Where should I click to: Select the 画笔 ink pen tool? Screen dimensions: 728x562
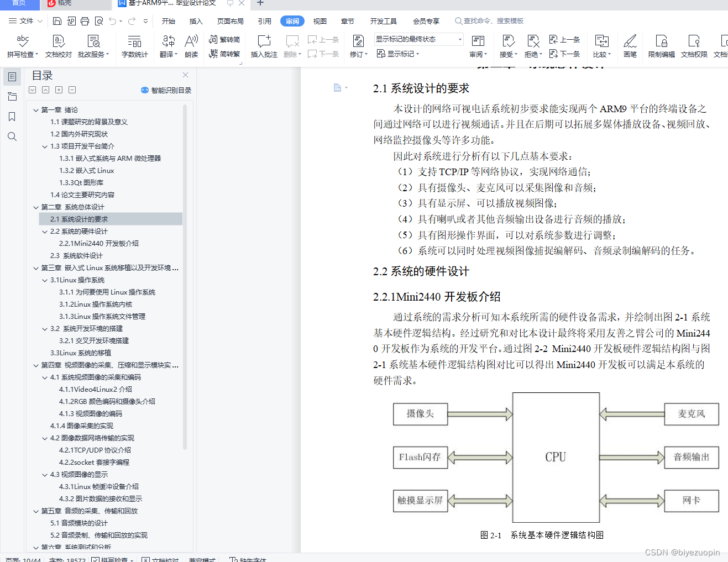[x=630, y=46]
